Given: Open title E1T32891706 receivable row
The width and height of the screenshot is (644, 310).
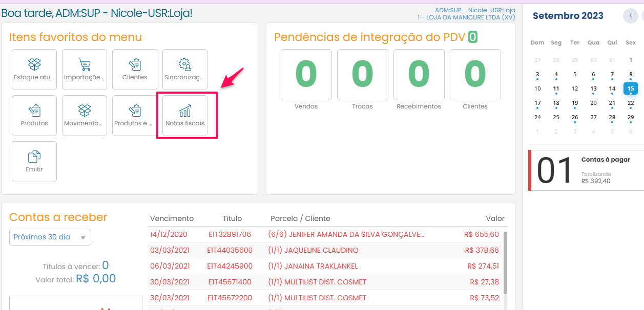Looking at the screenshot, I should click(x=230, y=234).
